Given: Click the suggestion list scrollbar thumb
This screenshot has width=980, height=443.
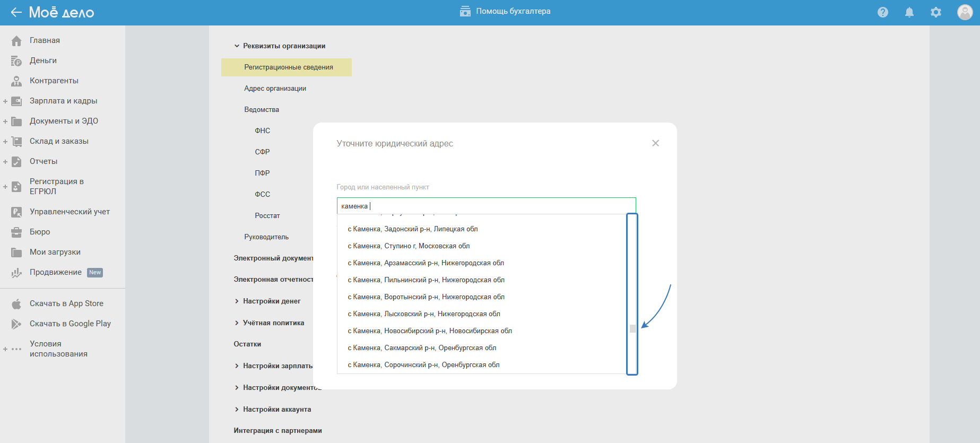Looking at the screenshot, I should [632, 328].
